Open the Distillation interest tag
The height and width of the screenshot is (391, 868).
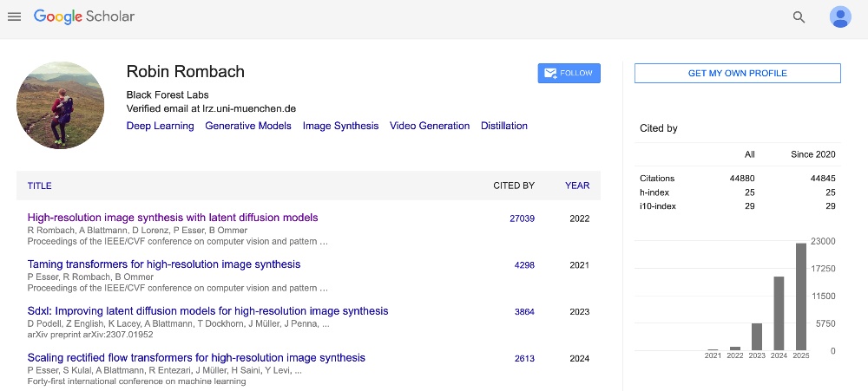(x=504, y=126)
